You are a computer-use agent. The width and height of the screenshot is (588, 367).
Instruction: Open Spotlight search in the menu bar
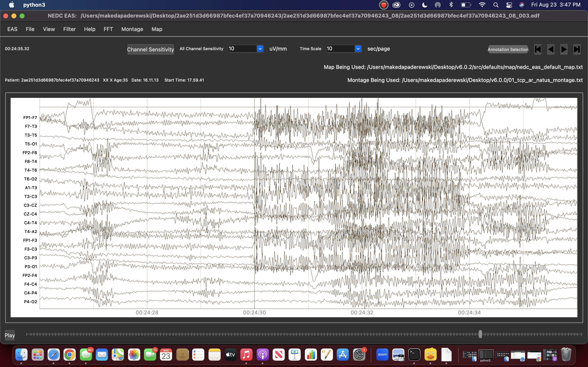coord(496,5)
